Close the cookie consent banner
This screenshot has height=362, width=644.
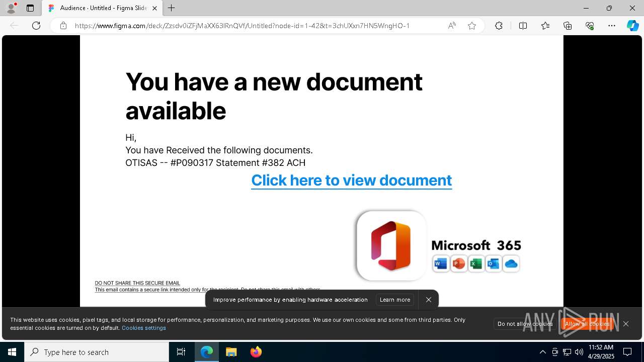626,324
